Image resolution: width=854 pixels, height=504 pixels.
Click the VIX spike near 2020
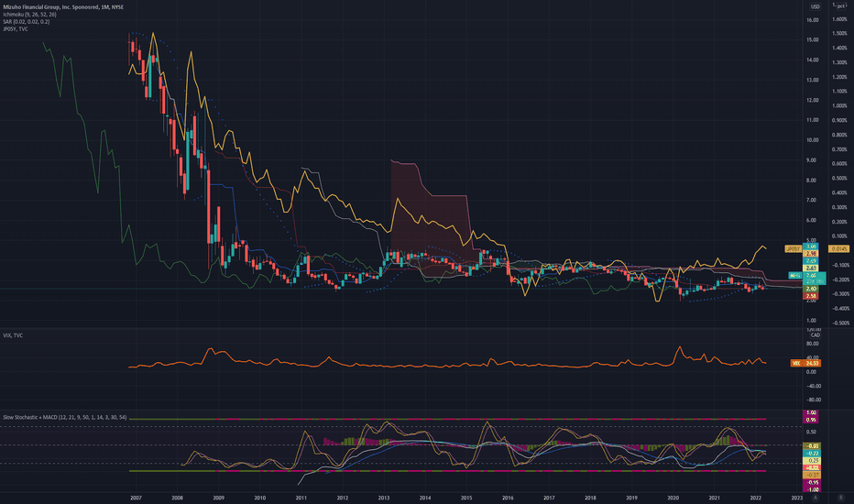tap(679, 347)
